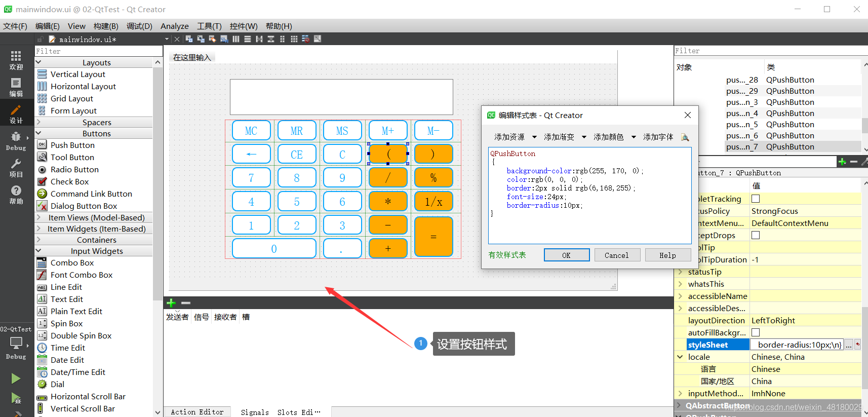The width and height of the screenshot is (868, 417).
Task: Expand Item Views (Model-Based) category
Action: point(38,217)
